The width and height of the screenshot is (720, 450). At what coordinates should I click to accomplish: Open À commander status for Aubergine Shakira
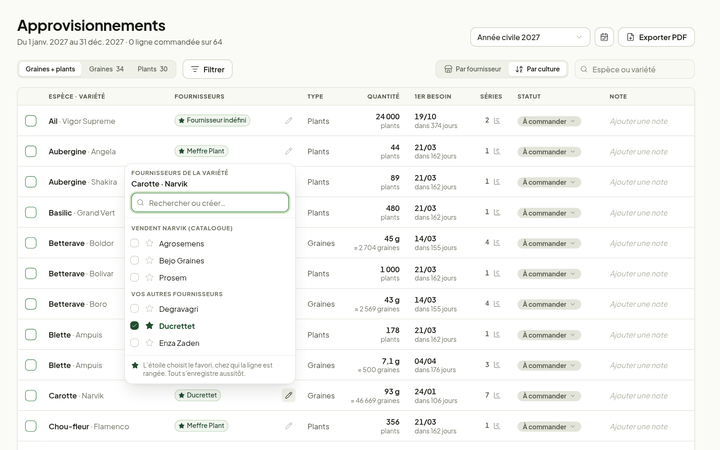tap(549, 182)
